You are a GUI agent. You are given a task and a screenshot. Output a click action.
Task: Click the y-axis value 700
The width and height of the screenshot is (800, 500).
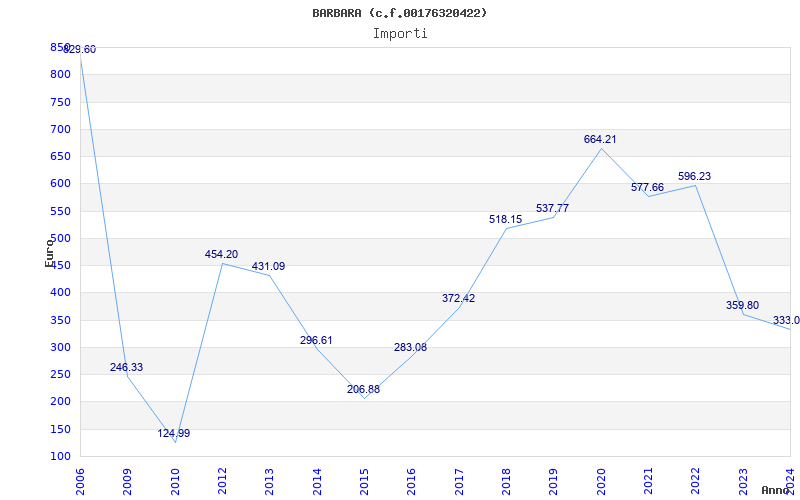point(60,129)
